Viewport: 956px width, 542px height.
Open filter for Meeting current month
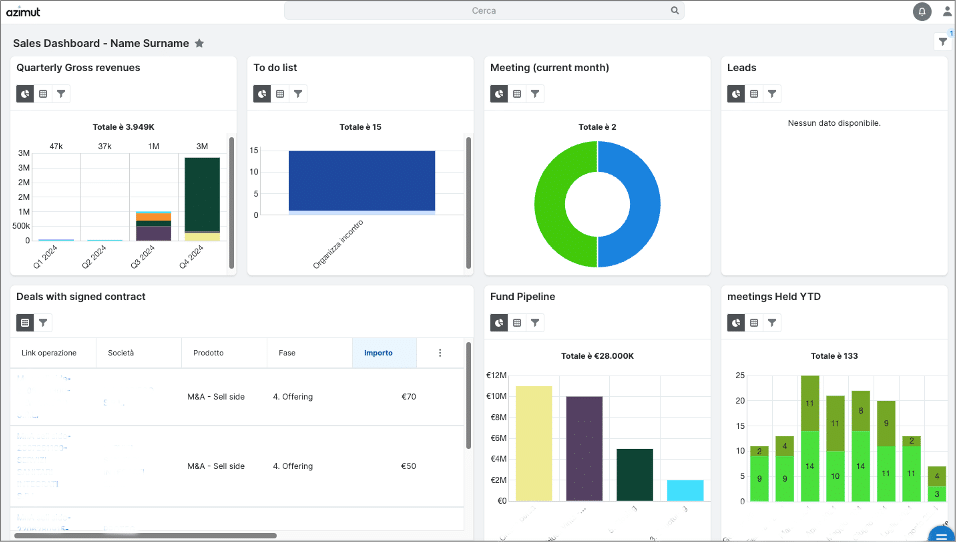coord(535,94)
